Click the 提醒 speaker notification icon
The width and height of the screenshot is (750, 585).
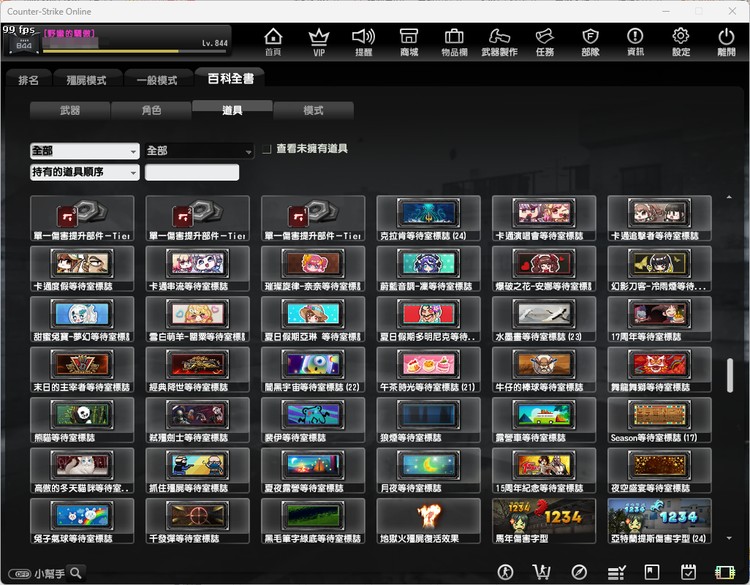(364, 42)
